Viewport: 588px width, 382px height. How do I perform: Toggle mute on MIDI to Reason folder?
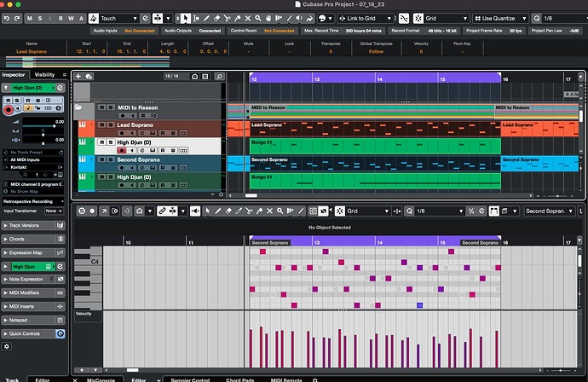(x=100, y=107)
